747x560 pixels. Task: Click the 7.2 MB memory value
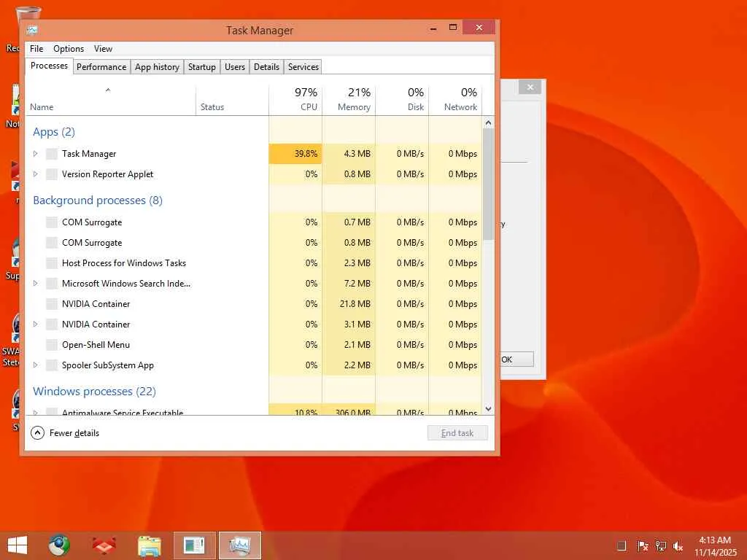pyautogui.click(x=357, y=284)
